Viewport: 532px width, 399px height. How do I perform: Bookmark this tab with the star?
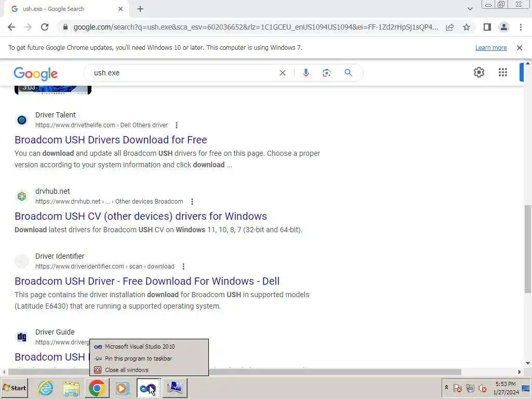467,27
